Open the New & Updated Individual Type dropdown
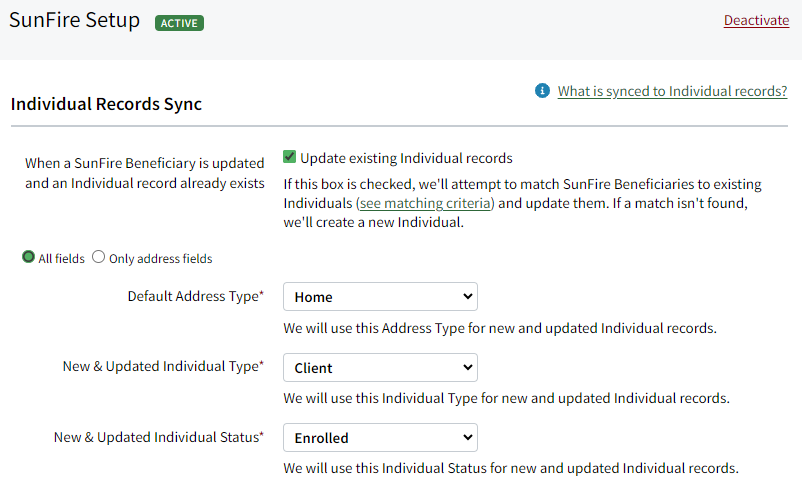 tap(380, 368)
